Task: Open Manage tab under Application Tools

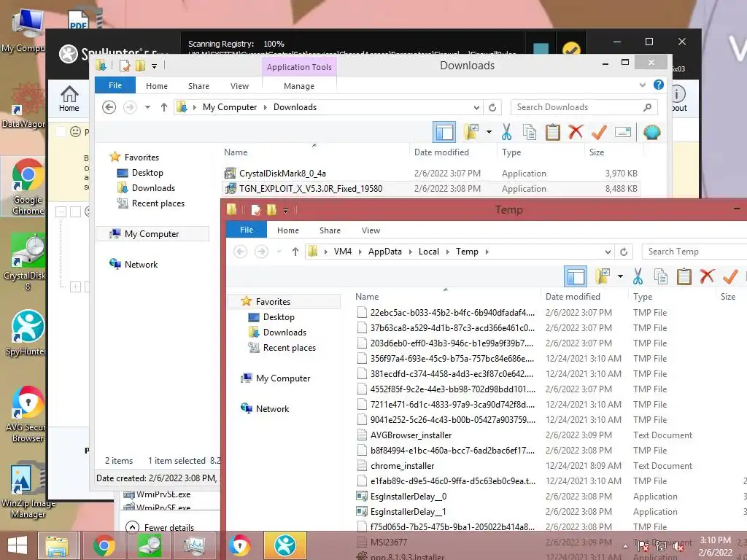Action: click(x=299, y=86)
